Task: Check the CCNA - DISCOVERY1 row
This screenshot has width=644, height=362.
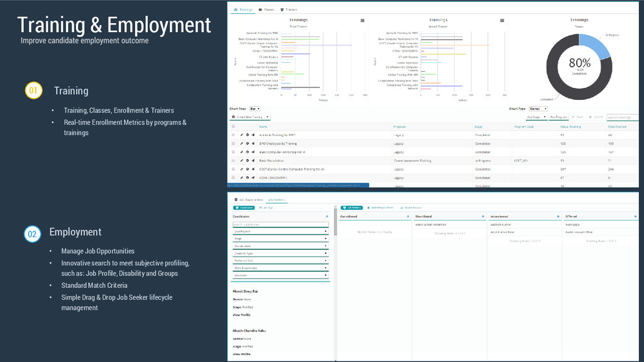Action: pos(233,178)
